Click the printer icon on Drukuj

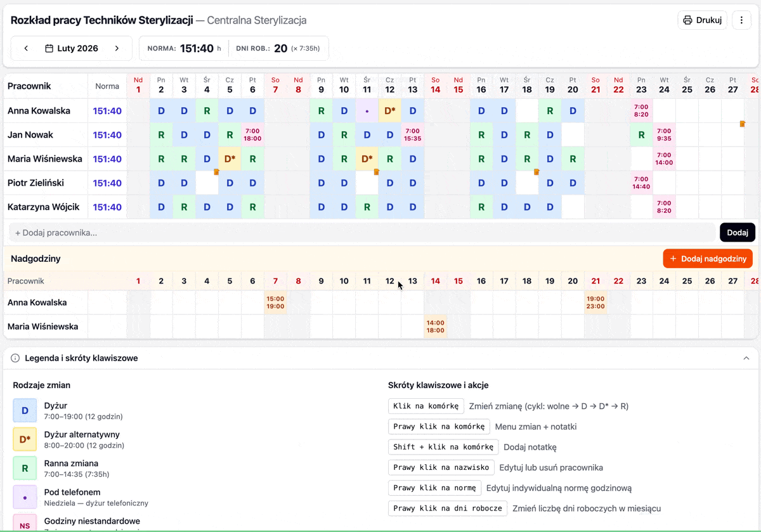tap(687, 20)
